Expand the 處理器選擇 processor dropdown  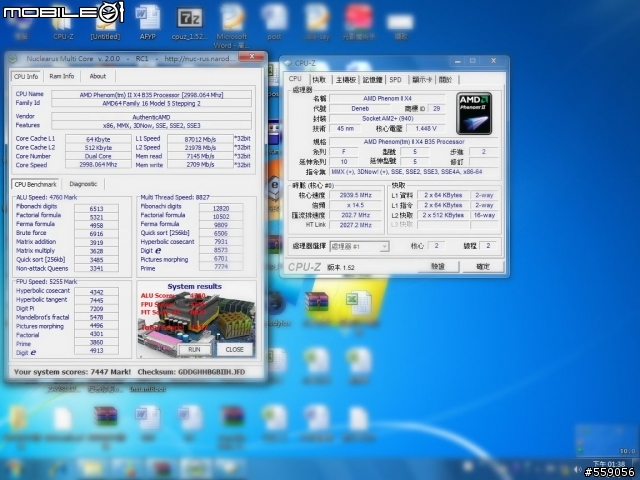pyautogui.click(x=359, y=247)
